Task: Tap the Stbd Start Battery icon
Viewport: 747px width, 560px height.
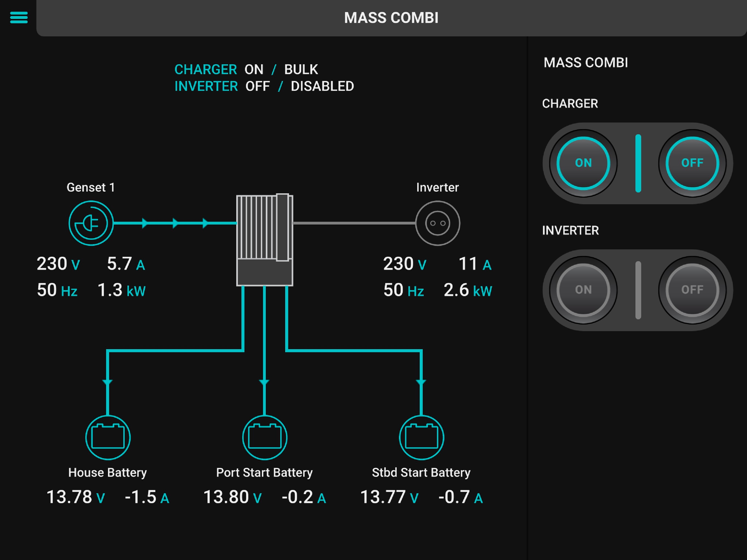Action: pyautogui.click(x=421, y=437)
